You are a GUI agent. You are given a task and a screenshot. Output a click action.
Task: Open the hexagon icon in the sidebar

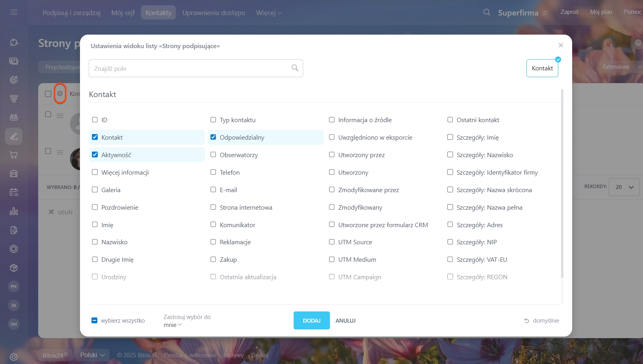[x=14, y=249]
